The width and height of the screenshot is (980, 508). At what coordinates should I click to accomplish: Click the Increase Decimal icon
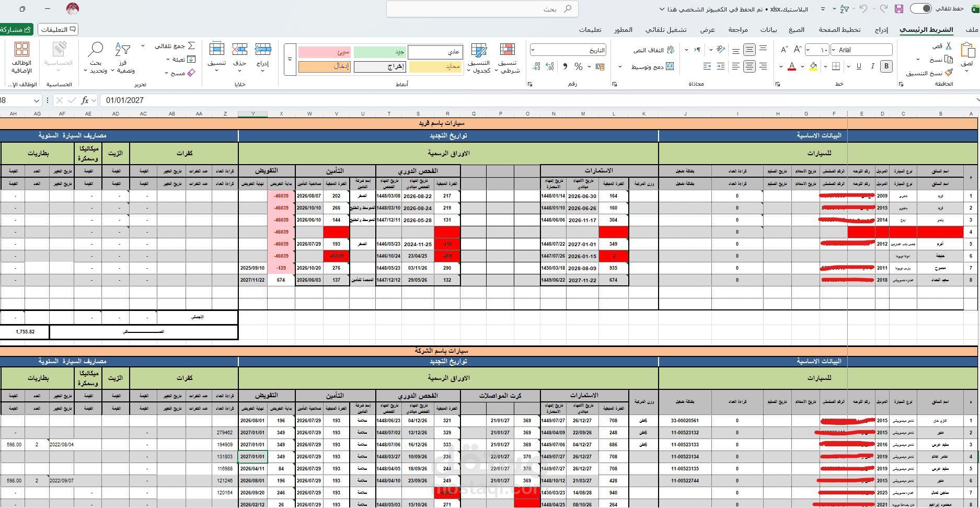pyautogui.click(x=550, y=66)
